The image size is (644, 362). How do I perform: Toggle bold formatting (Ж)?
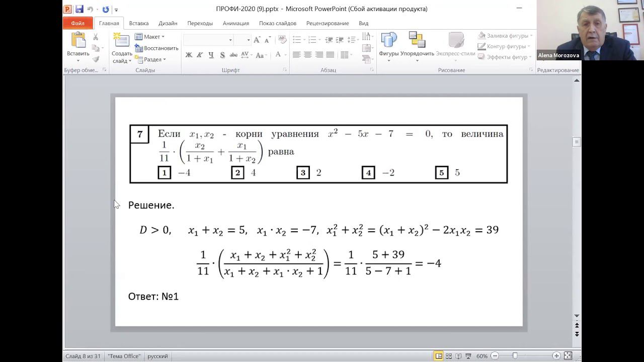189,55
